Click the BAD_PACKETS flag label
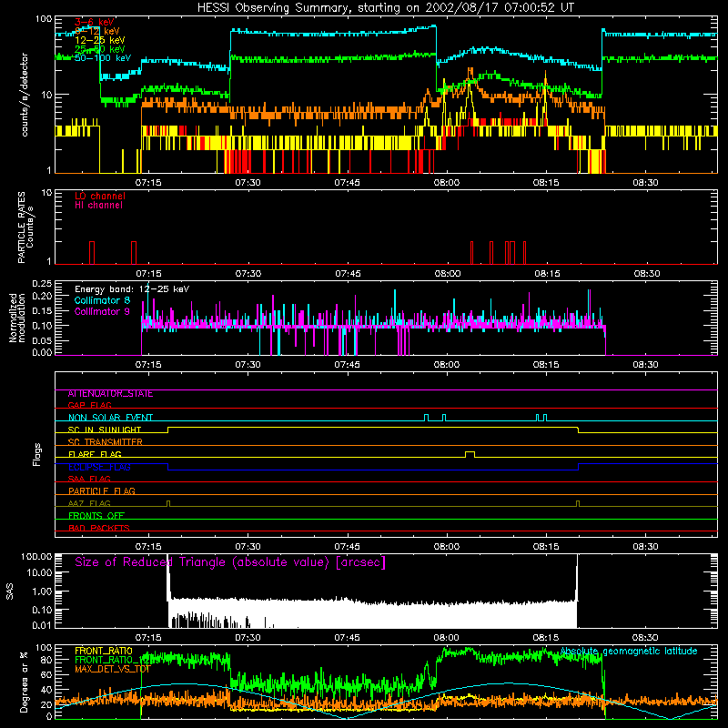The image size is (728, 728). tap(99, 528)
